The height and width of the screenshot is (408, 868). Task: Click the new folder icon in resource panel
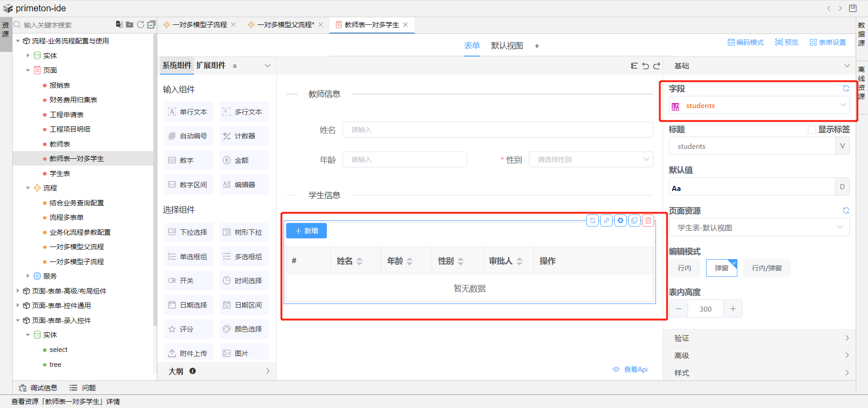pos(130,24)
